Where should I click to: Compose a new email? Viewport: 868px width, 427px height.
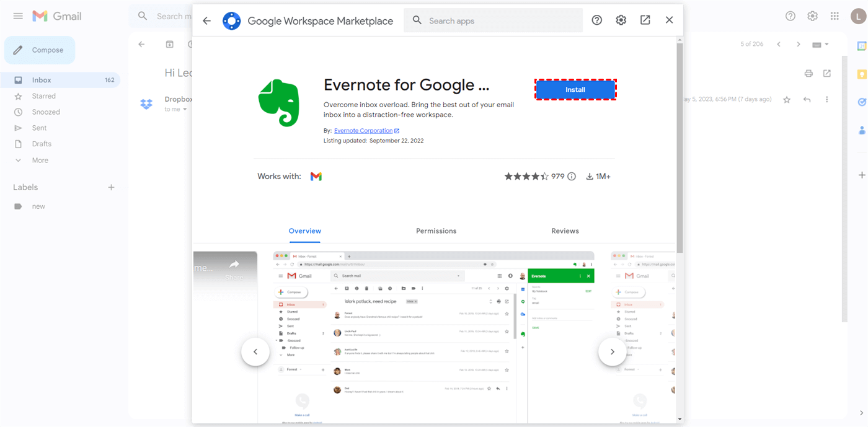40,50
